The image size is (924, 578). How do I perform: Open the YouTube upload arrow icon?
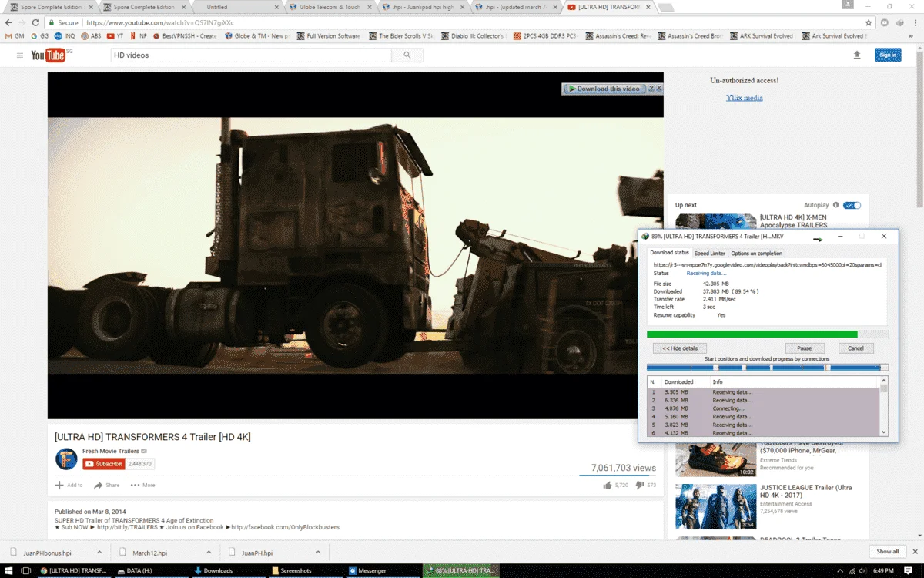(x=857, y=55)
